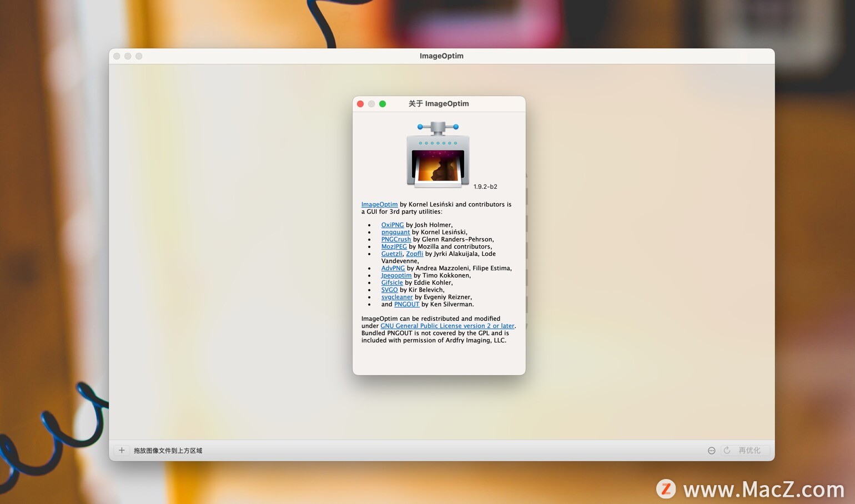Screen dimensions: 855x504
Task: Click the ImageOptim app icon in About window
Action: pos(438,155)
